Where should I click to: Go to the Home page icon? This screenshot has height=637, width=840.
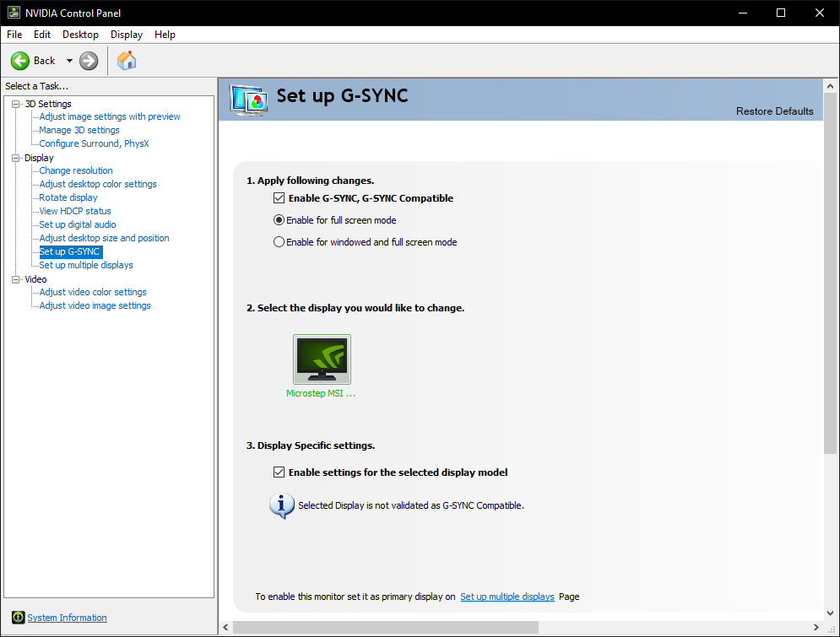tap(127, 61)
